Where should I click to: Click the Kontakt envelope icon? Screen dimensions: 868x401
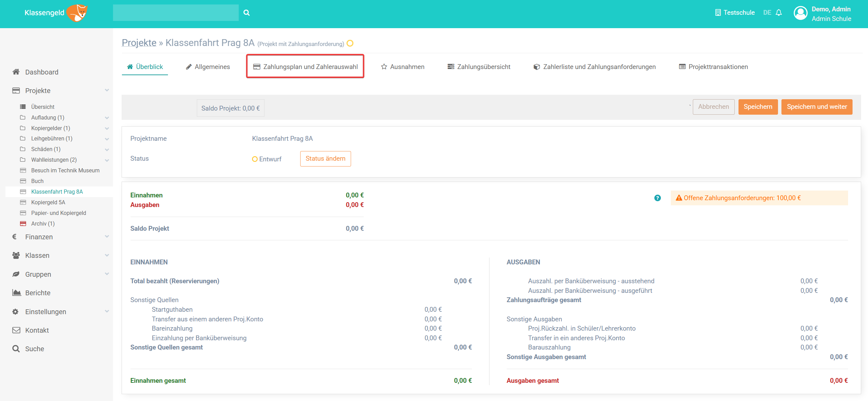(x=16, y=330)
